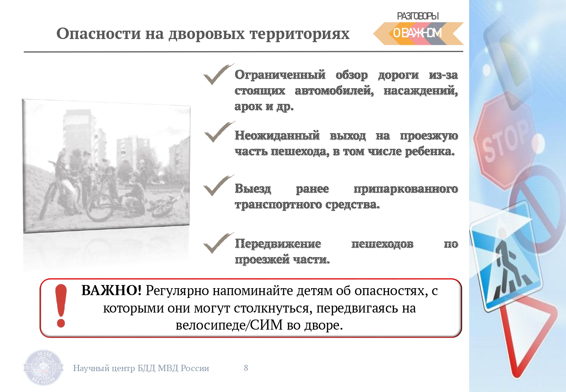Select the text "Неожиданный выход на проезжую часть пешехода"
566x392 pixels.
(346, 143)
